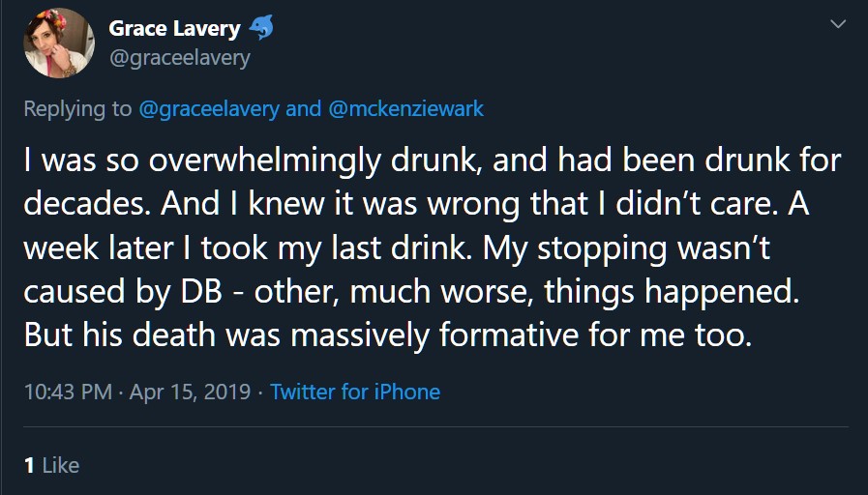Viewport: 868px width, 495px height.
Task: Follow the @graceelavery link in Replying to
Action: [209, 108]
